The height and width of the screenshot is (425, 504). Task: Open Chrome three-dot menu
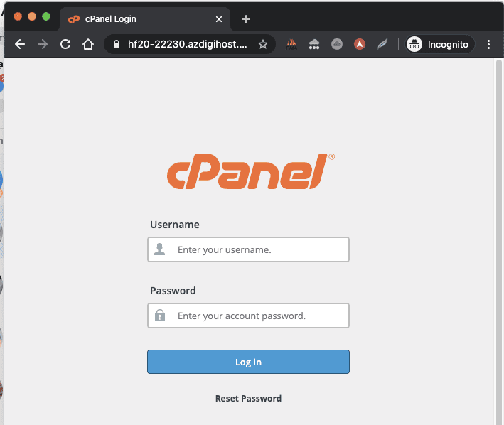(x=488, y=44)
